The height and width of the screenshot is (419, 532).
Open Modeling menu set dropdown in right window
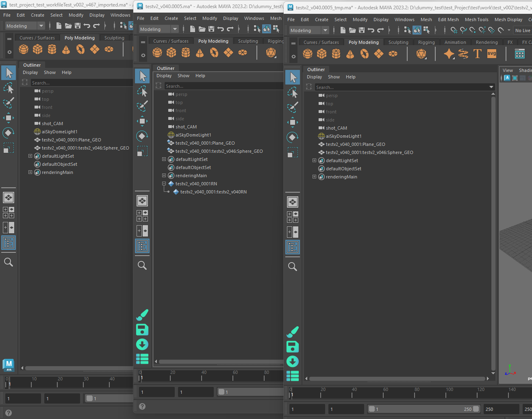pos(309,30)
